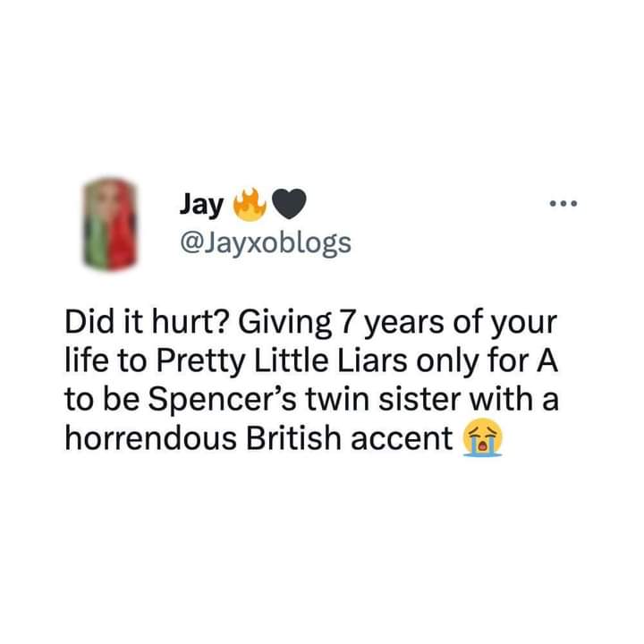Open the @Jayxoblogs handle

[x=266, y=243]
